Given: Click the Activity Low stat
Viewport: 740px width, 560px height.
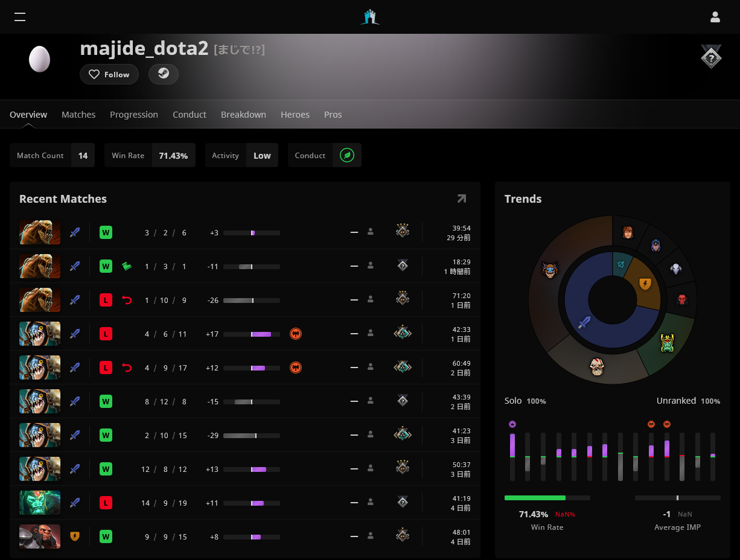Looking at the screenshot, I should point(241,155).
